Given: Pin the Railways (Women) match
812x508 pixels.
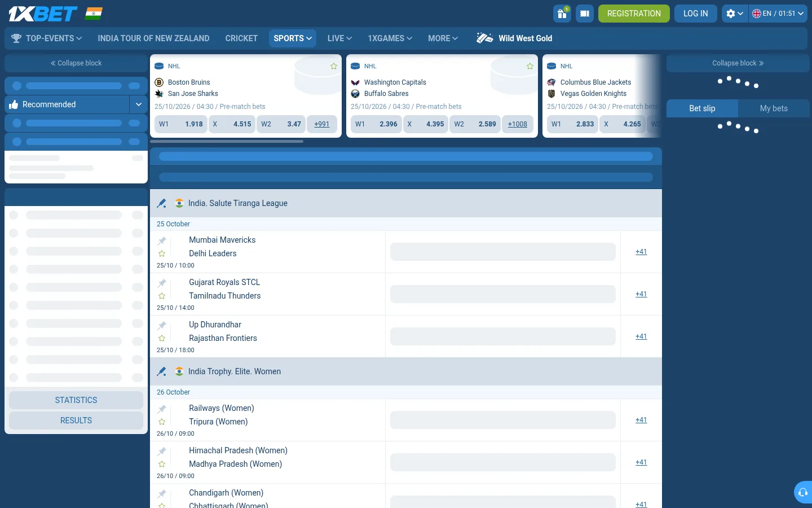Looking at the screenshot, I should click(162, 409).
